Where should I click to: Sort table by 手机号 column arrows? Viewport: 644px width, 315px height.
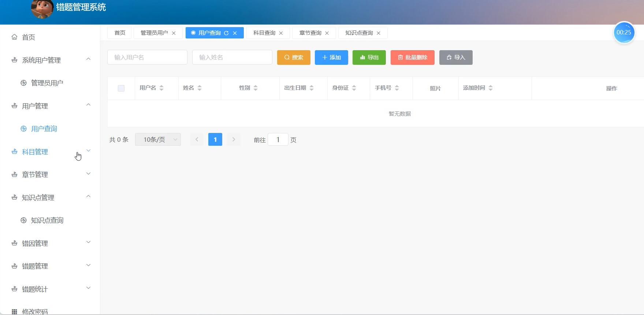[x=397, y=88]
